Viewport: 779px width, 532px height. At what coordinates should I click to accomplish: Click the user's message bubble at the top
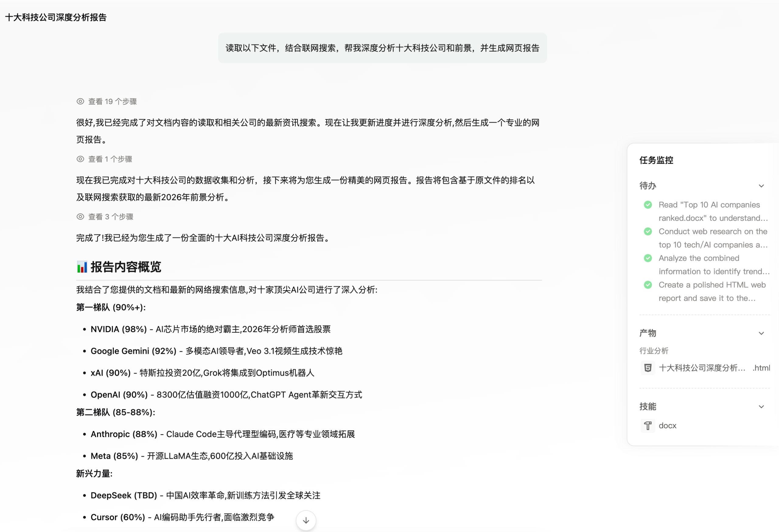pos(382,48)
